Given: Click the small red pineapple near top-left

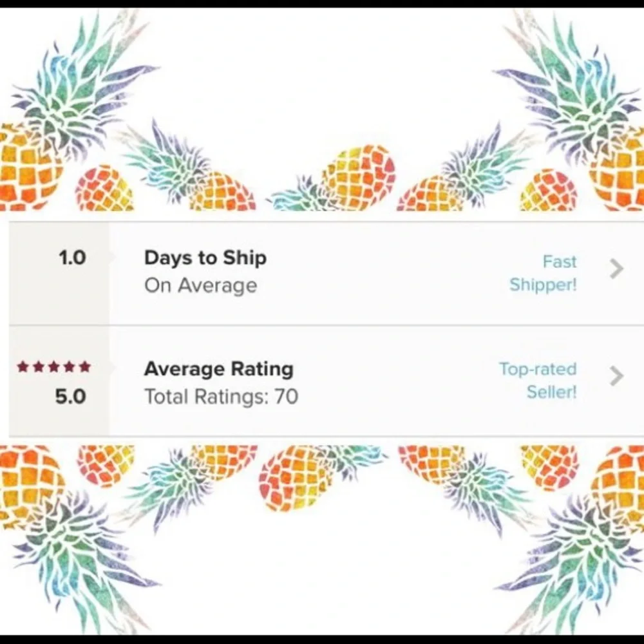Looking at the screenshot, I should 103,189.
